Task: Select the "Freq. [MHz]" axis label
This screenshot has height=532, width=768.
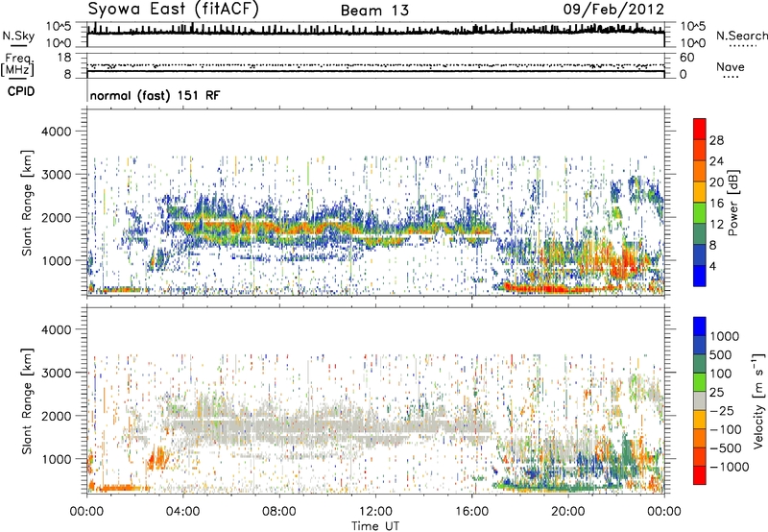Action: click(x=18, y=65)
